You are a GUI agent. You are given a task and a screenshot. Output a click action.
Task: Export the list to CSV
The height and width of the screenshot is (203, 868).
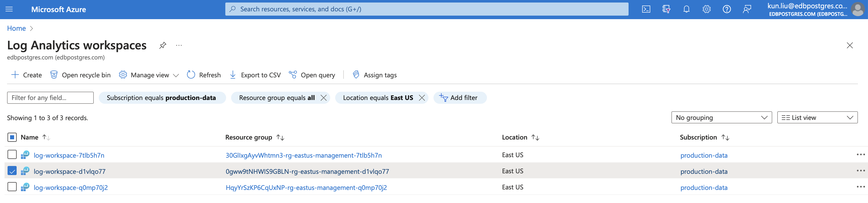(x=255, y=75)
